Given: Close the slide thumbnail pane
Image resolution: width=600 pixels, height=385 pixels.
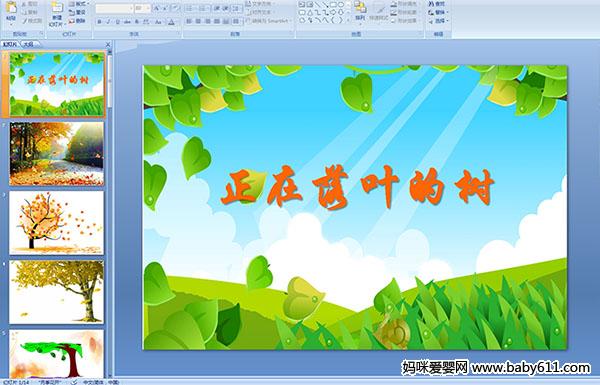Looking at the screenshot, I should (108, 44).
